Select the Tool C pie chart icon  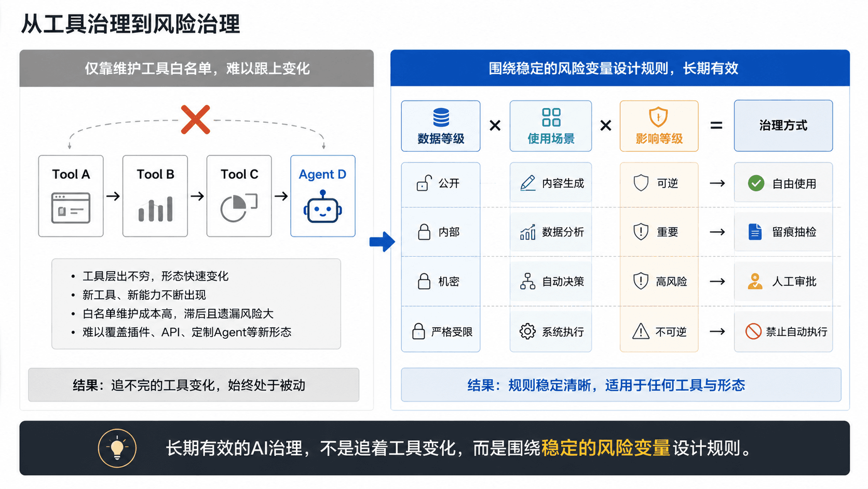pos(239,207)
